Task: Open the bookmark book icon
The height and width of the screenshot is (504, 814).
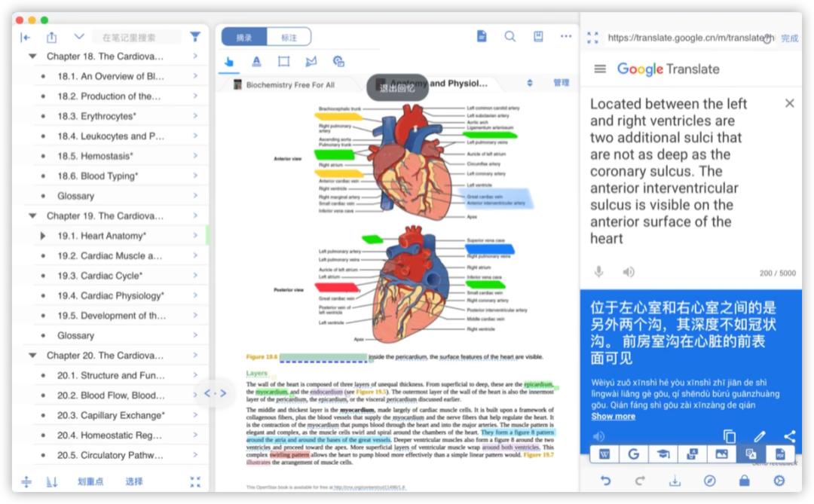Action: (x=538, y=36)
